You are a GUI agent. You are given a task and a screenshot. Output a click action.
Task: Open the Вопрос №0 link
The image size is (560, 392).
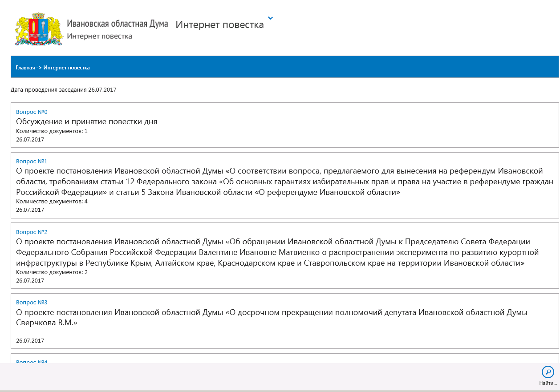(x=32, y=112)
